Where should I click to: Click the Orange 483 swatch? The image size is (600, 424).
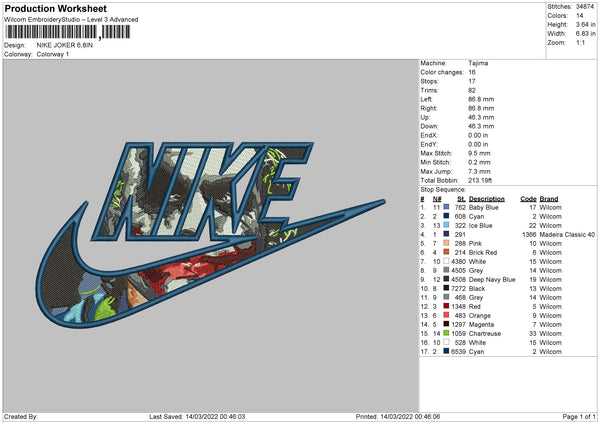click(x=446, y=315)
